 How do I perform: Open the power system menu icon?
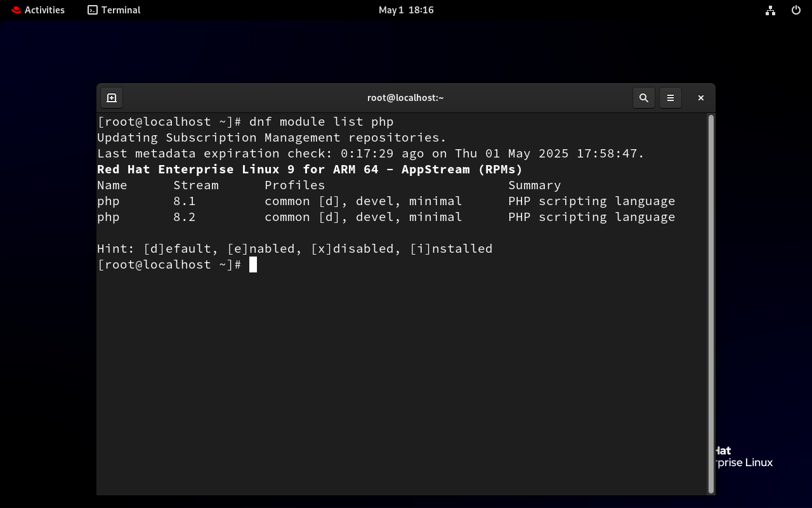click(796, 10)
